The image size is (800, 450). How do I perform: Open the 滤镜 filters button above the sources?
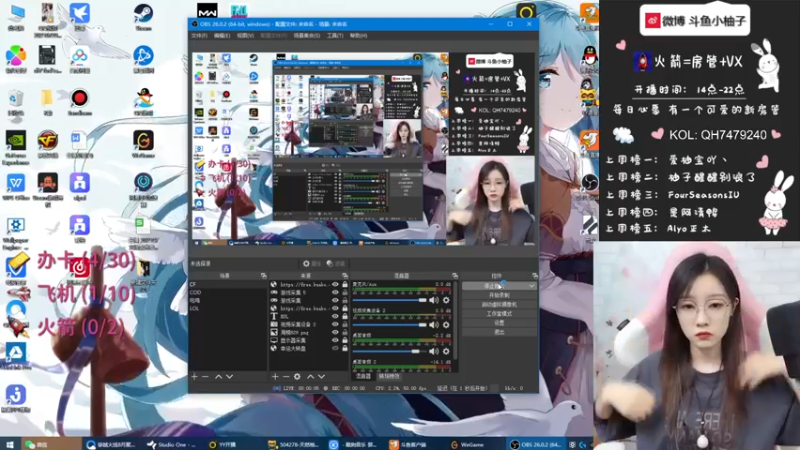335,264
